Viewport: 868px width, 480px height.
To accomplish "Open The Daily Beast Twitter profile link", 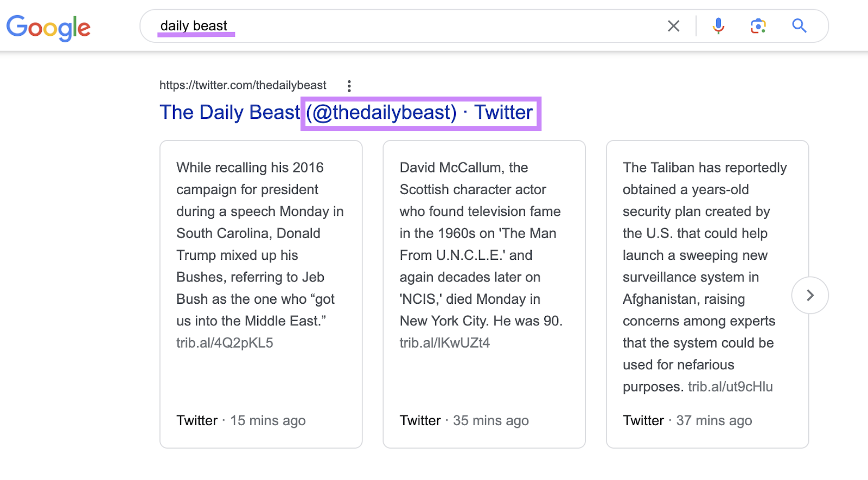I will click(x=345, y=112).
